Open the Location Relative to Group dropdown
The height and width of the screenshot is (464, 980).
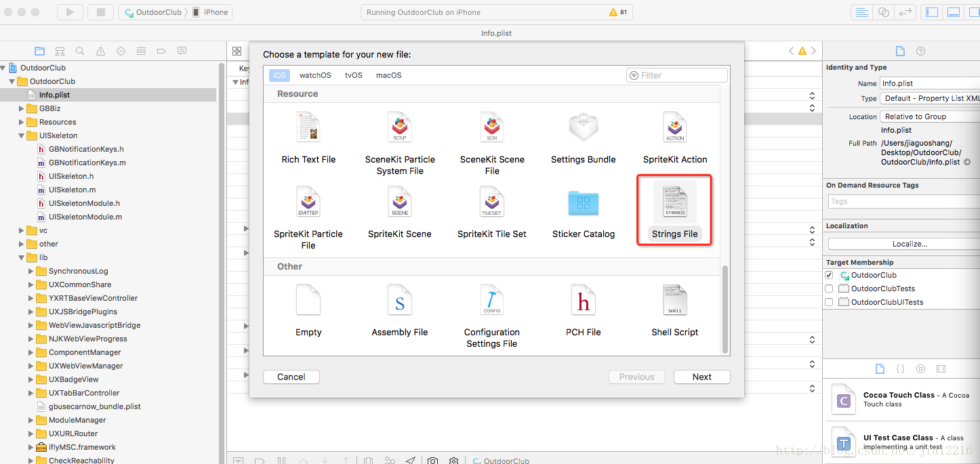[x=930, y=117]
